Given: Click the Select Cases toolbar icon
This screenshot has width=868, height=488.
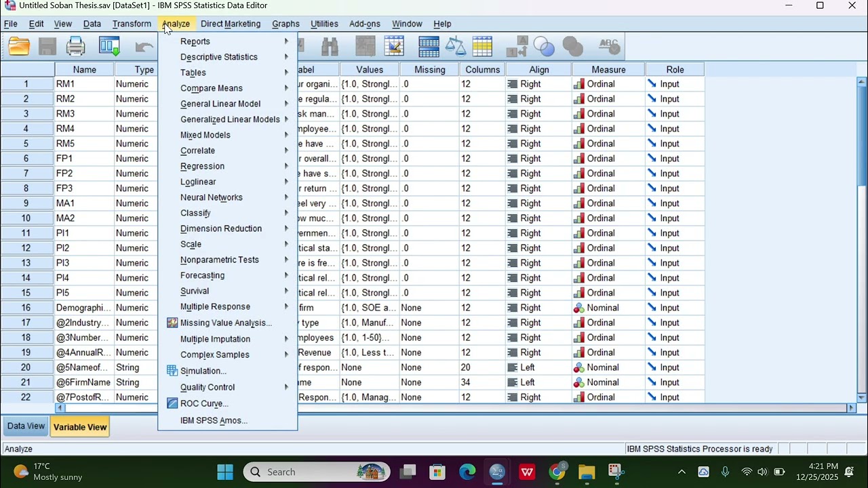Looking at the screenshot, I should click(x=482, y=46).
